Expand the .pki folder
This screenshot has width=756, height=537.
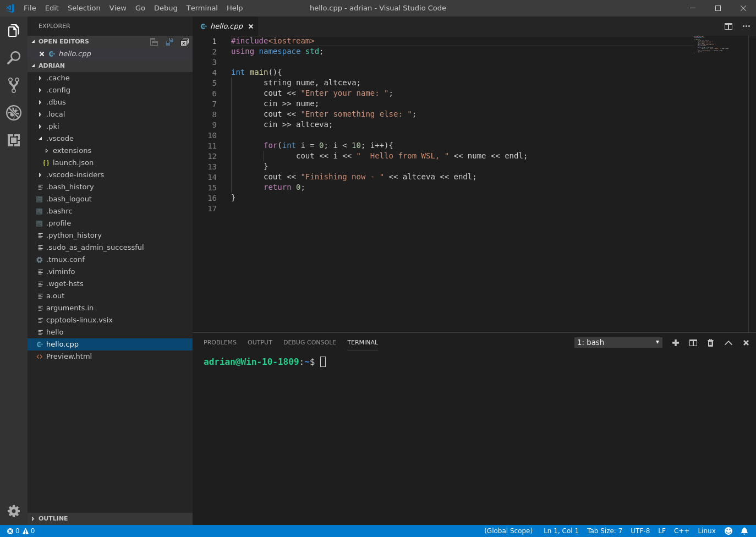(x=40, y=127)
